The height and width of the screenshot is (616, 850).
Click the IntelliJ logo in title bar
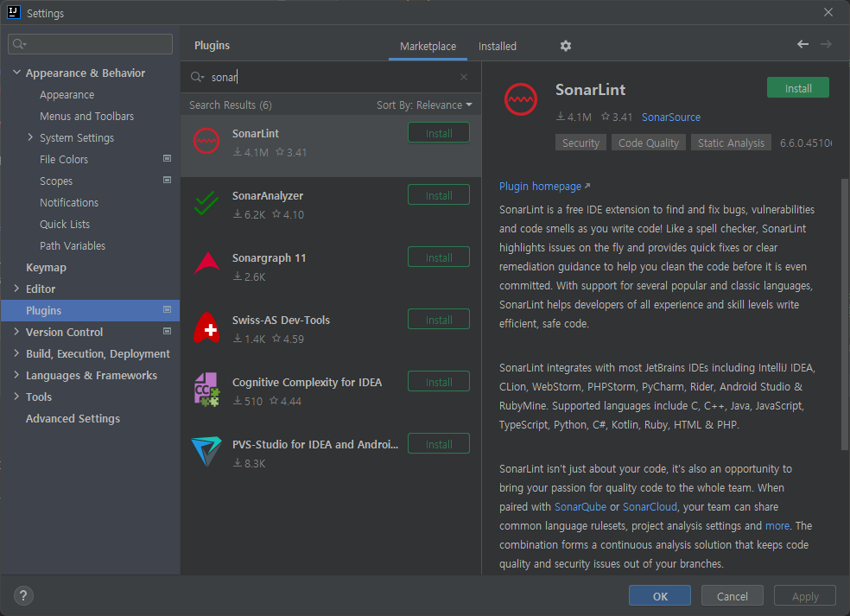click(14, 12)
